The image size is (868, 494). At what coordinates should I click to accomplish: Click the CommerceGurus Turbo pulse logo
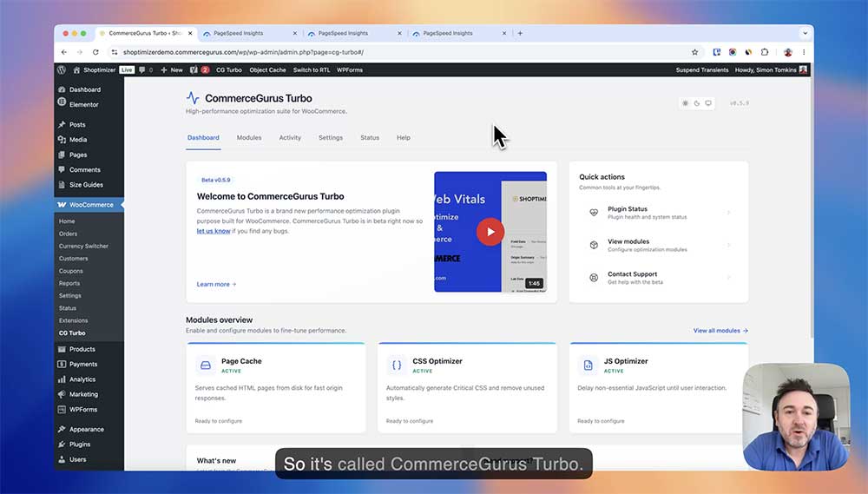193,98
